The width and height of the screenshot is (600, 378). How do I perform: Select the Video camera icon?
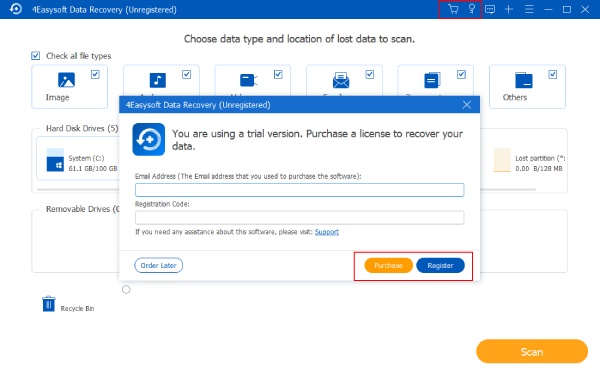[x=249, y=80]
